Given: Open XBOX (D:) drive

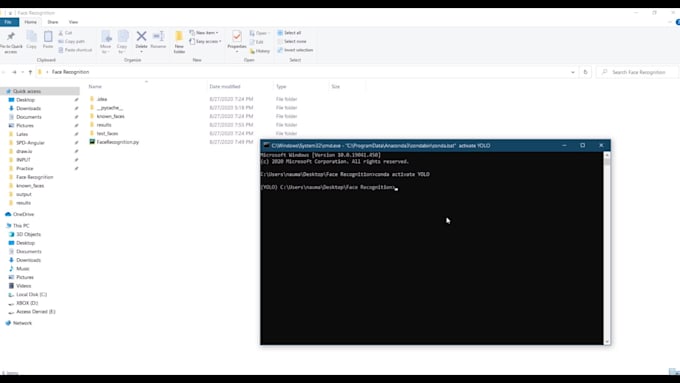Looking at the screenshot, I should click(27, 303).
